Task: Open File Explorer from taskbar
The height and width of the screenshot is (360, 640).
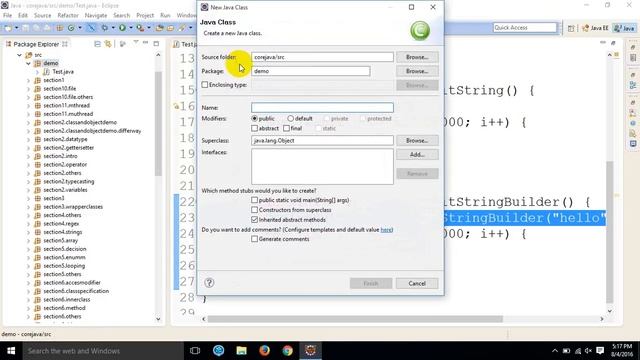Action: coord(241,351)
